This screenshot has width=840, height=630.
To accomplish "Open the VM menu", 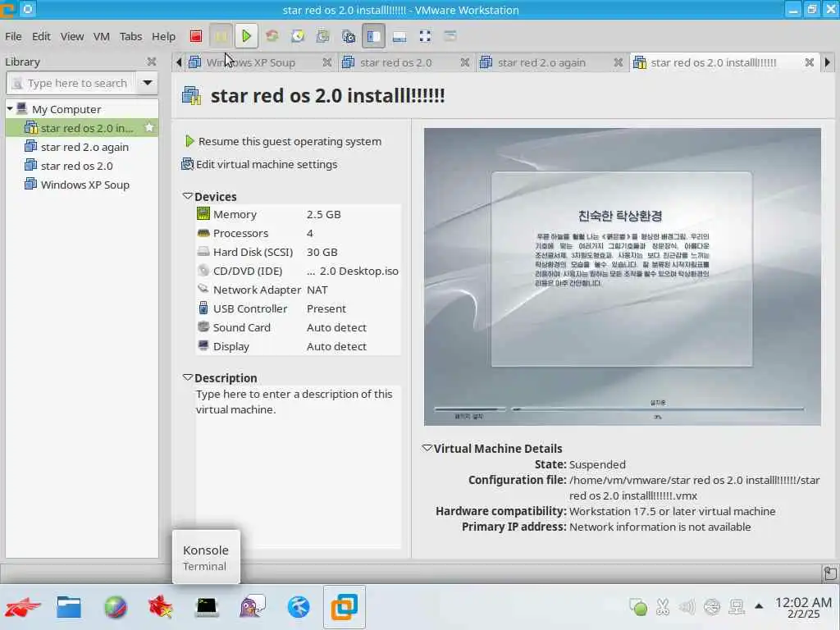I will (101, 36).
